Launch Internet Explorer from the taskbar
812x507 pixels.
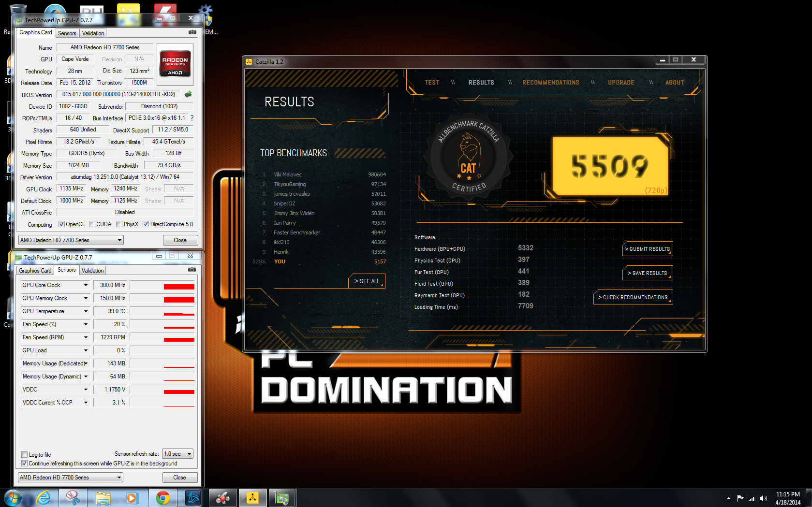tap(44, 498)
